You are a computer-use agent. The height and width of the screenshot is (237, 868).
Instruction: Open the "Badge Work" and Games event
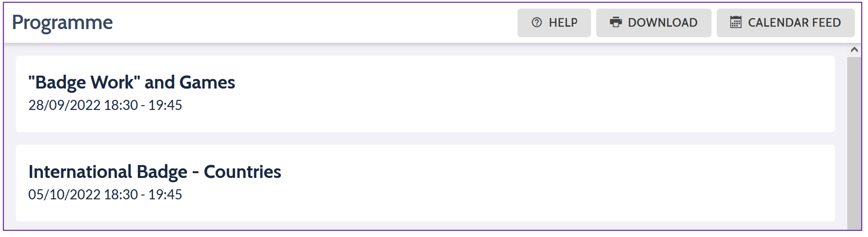(x=132, y=82)
